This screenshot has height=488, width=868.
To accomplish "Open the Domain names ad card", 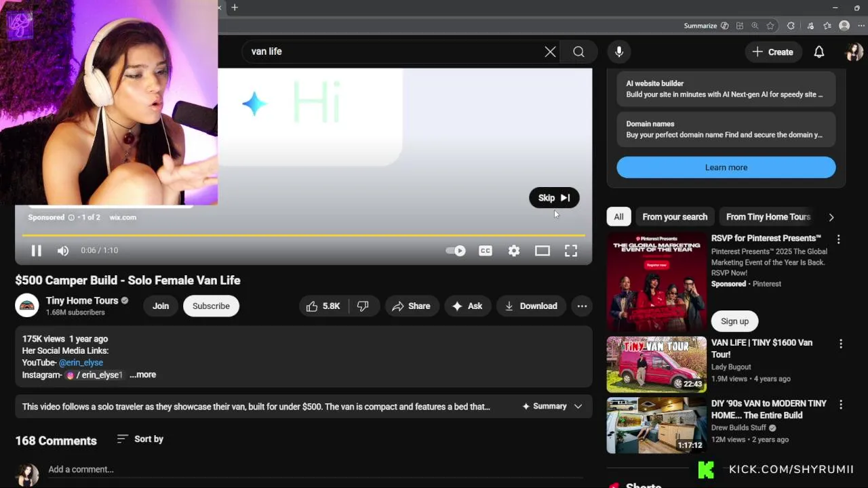I will pos(726,129).
